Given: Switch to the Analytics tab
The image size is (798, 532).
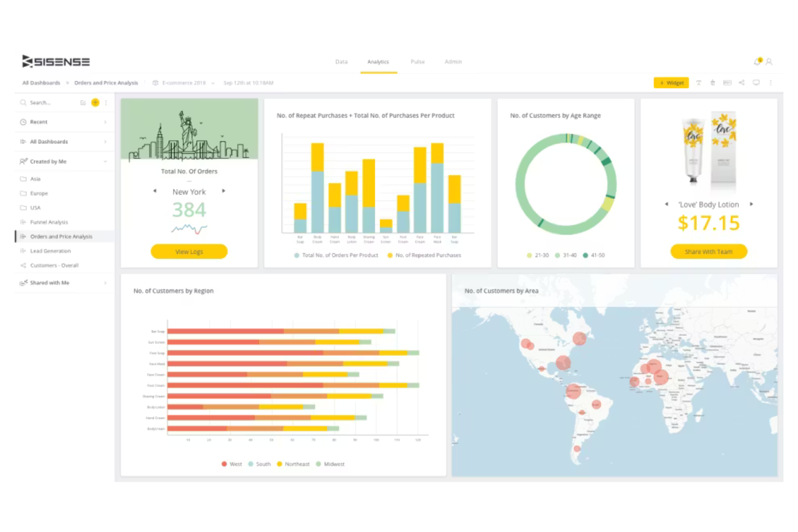Looking at the screenshot, I should [378, 61].
